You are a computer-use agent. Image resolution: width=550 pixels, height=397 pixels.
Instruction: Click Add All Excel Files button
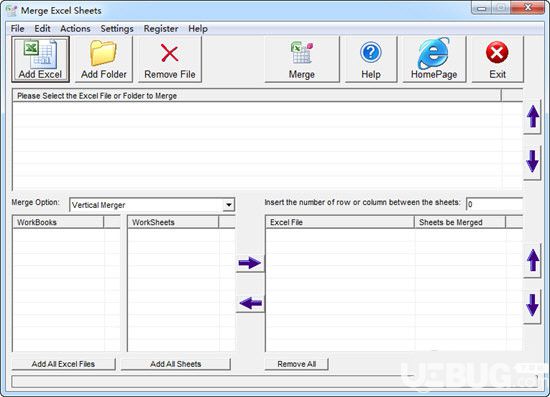(63, 364)
